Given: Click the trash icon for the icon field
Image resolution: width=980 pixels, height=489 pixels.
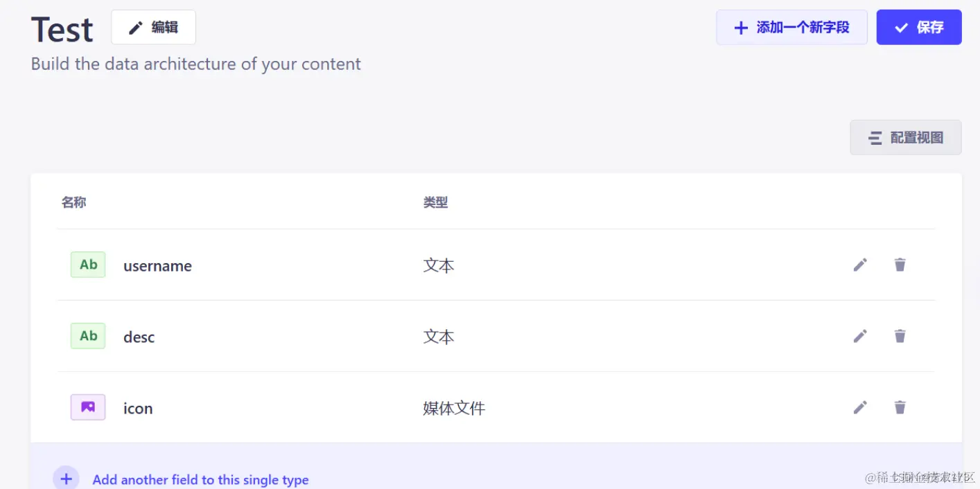Looking at the screenshot, I should [900, 407].
